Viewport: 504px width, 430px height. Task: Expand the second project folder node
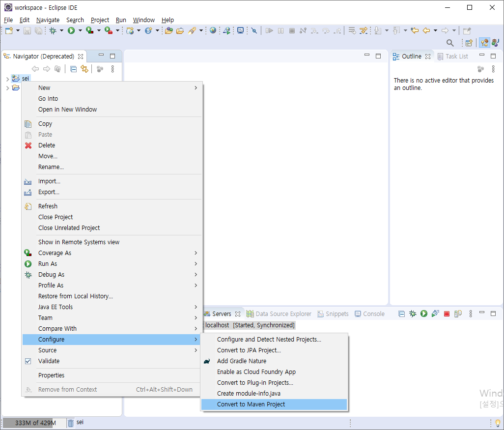(x=7, y=88)
